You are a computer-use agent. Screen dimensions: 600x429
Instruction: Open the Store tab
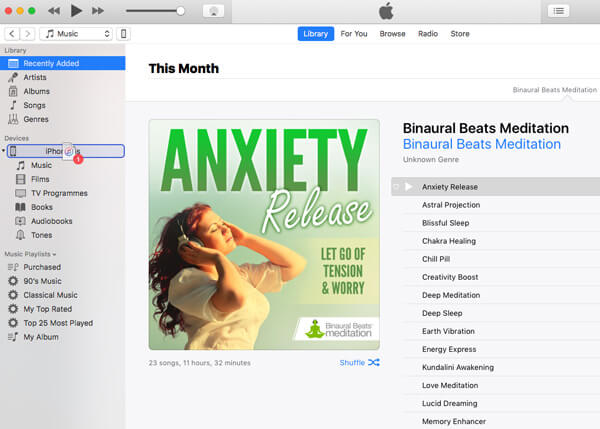point(460,34)
